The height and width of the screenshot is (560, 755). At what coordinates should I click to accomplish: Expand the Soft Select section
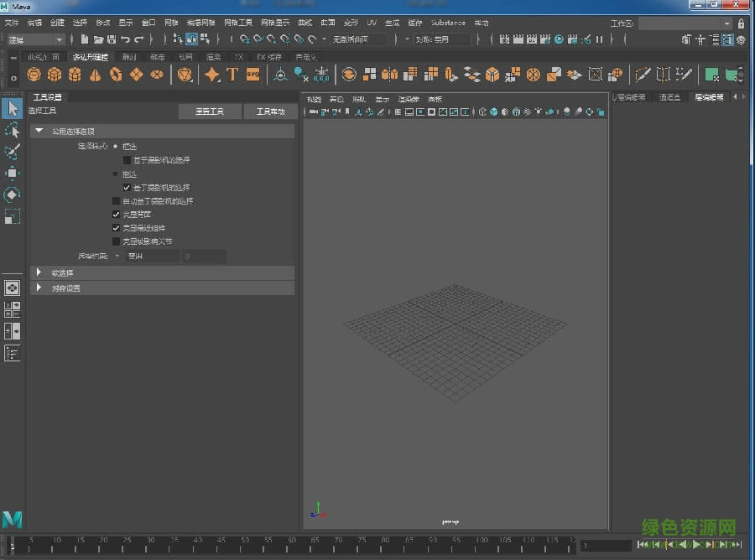pyautogui.click(x=39, y=272)
